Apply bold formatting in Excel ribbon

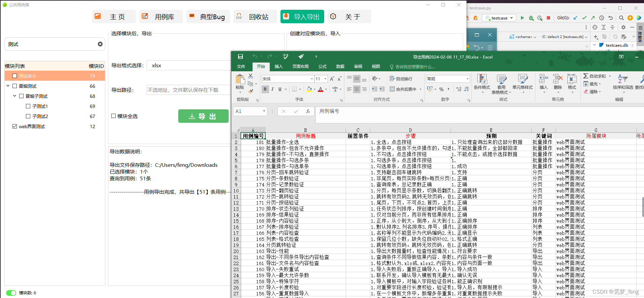265,89
